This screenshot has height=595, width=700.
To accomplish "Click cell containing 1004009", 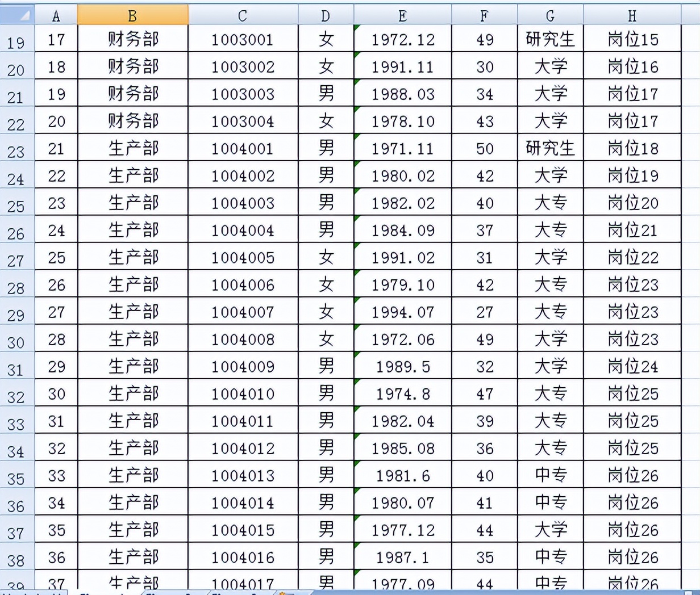I will [x=243, y=366].
